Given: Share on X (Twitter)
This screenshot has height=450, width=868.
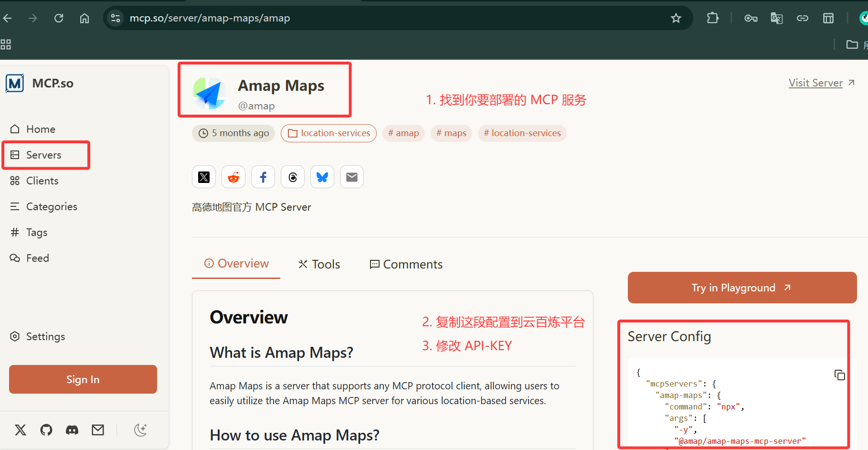Looking at the screenshot, I should point(204,177).
